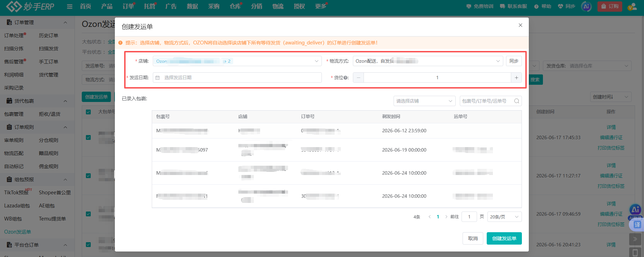Click the 取消 button

(473, 238)
